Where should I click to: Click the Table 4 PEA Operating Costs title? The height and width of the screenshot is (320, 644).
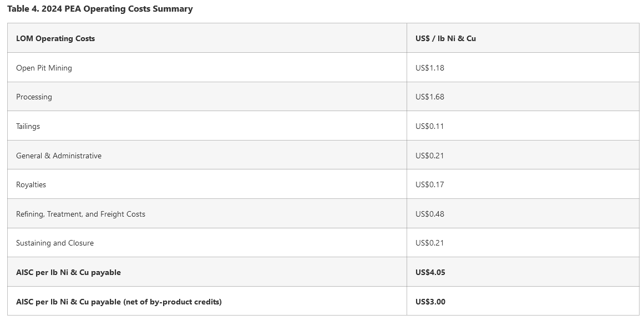pyautogui.click(x=100, y=9)
